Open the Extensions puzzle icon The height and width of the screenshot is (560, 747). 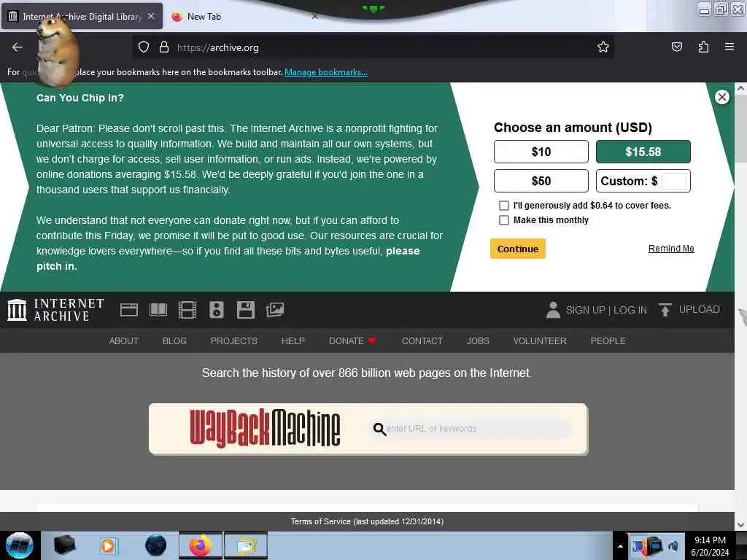pyautogui.click(x=703, y=47)
